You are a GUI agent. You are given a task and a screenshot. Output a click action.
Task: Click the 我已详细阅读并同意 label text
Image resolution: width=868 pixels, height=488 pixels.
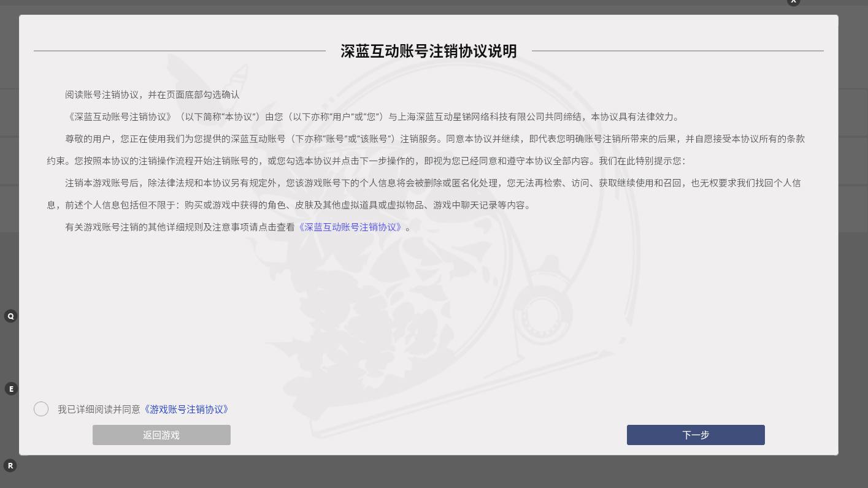click(99, 409)
